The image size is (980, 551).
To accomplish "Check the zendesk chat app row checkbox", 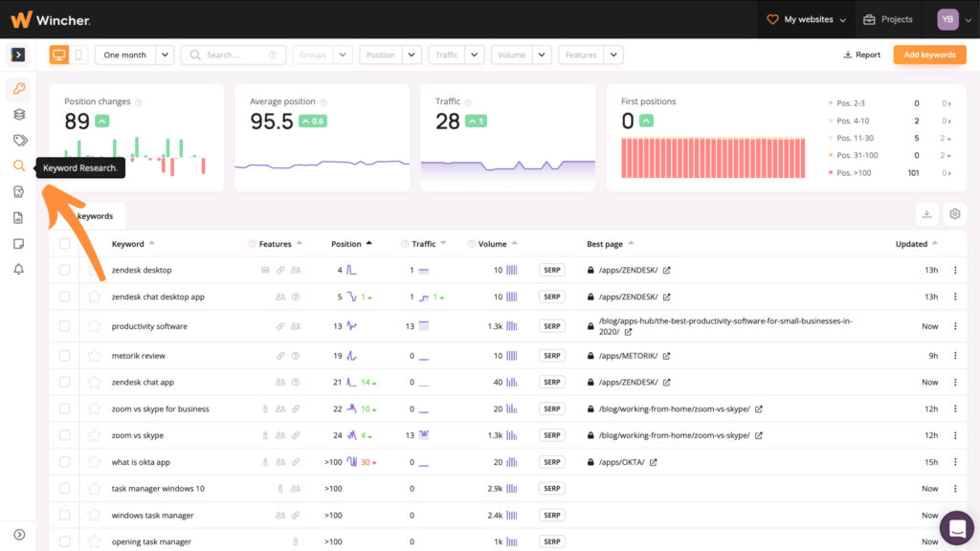I will pyautogui.click(x=64, y=383).
